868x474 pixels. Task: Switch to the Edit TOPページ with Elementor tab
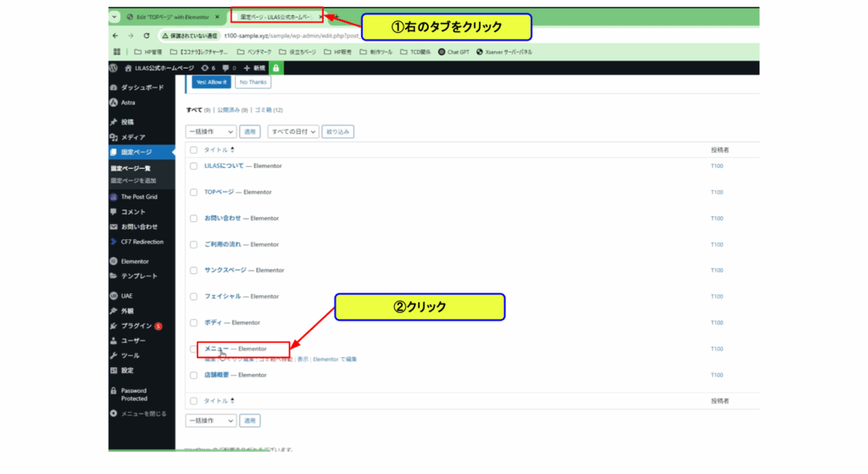point(173,17)
